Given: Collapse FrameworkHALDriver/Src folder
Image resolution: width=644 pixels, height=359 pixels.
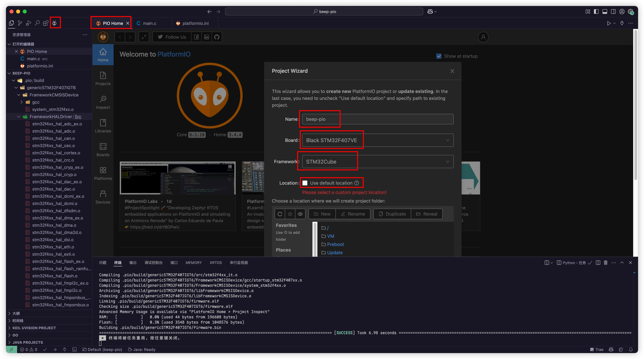Looking at the screenshot, I should 49,117.
